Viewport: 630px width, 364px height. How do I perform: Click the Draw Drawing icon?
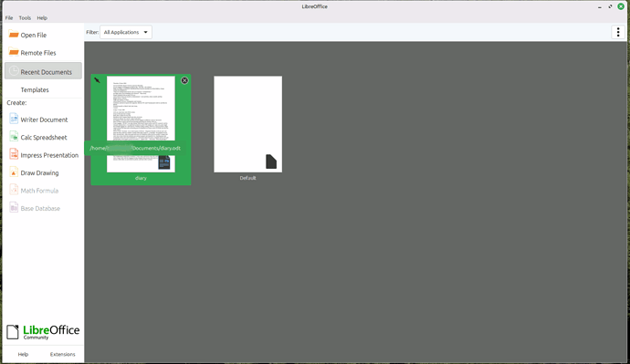pos(14,172)
